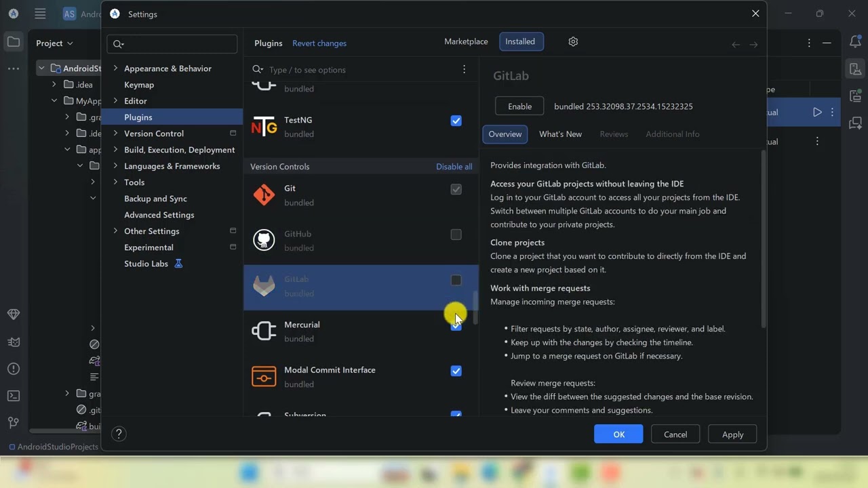Click the plugin description scrollbar
This screenshot has height=488, width=868.
click(x=764, y=239)
